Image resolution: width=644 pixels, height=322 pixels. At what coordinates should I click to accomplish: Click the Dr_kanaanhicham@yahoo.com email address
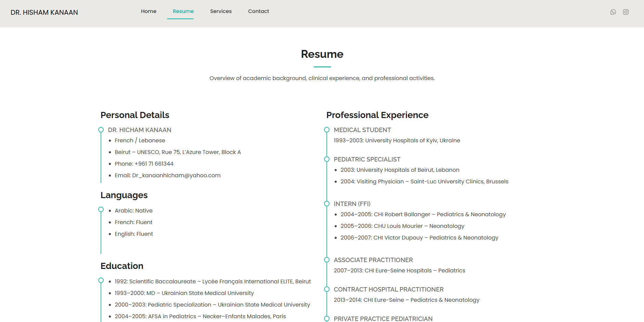click(176, 175)
